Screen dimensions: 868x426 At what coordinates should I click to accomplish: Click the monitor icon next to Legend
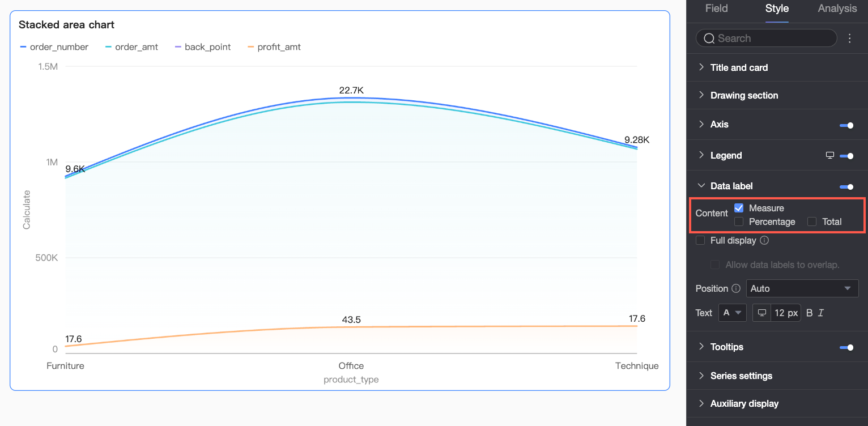pyautogui.click(x=830, y=155)
